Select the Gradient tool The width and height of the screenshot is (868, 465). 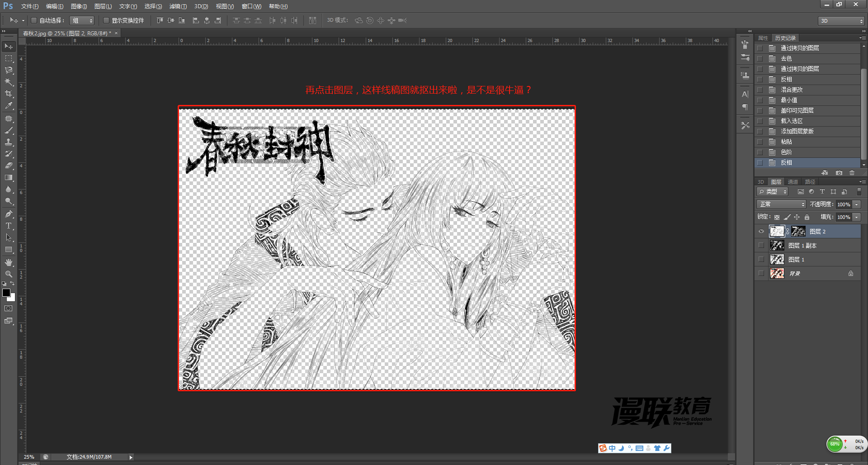coord(9,177)
